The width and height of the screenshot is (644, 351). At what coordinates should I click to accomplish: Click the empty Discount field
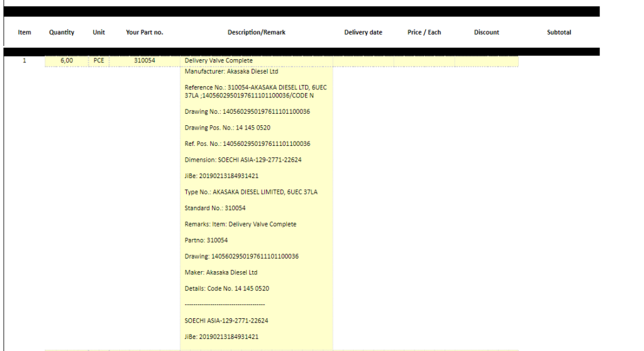[486, 61]
